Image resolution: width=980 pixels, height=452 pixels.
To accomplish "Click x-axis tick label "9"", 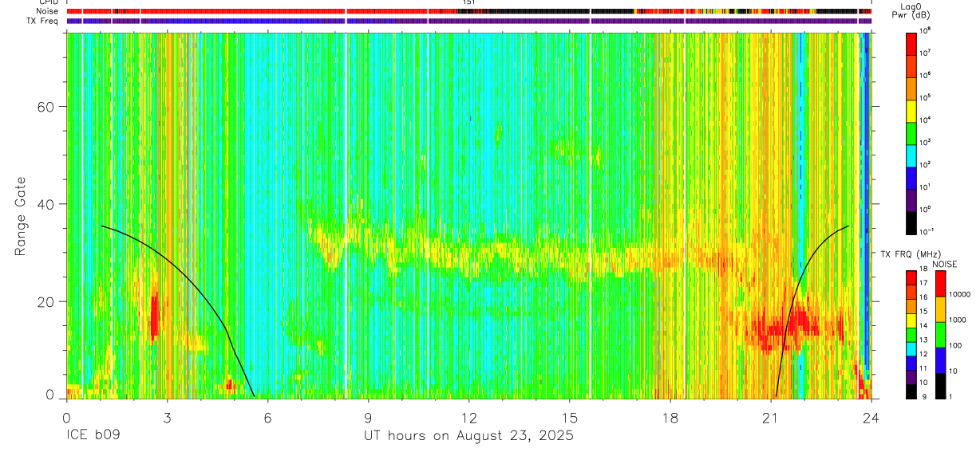I will [368, 419].
